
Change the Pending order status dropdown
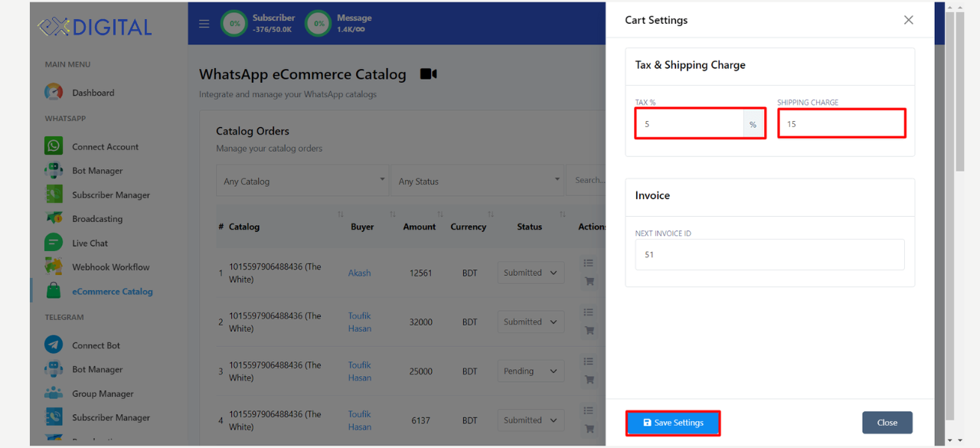tap(531, 371)
